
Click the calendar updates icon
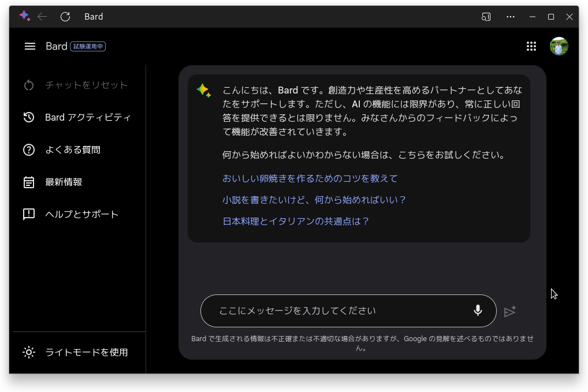click(29, 182)
